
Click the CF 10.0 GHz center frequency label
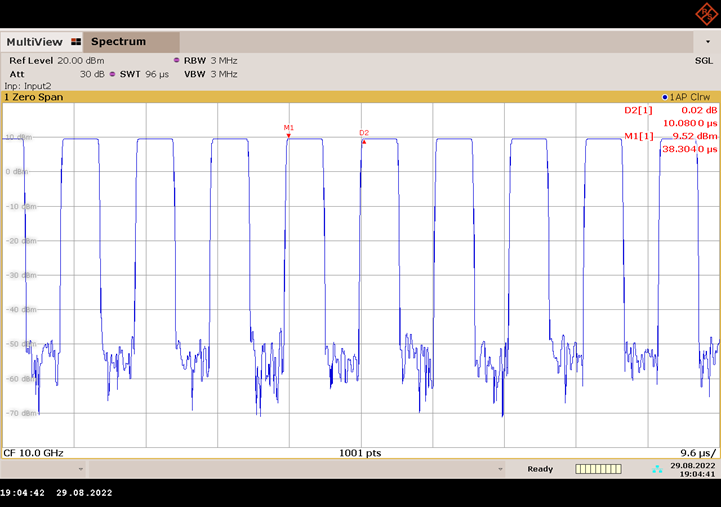33,453
